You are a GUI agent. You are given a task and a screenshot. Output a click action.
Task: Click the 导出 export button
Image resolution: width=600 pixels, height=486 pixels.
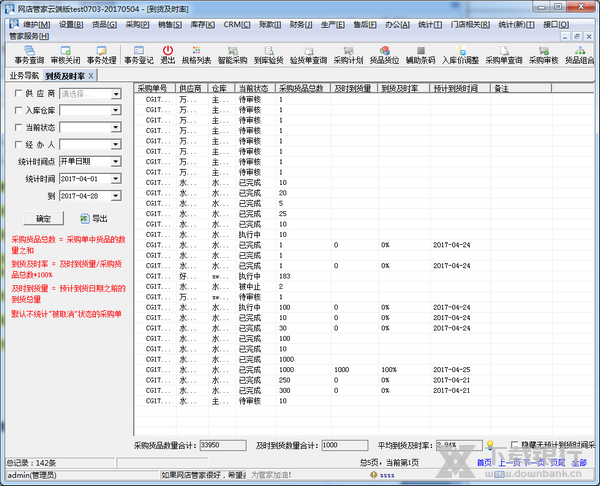pos(94,217)
